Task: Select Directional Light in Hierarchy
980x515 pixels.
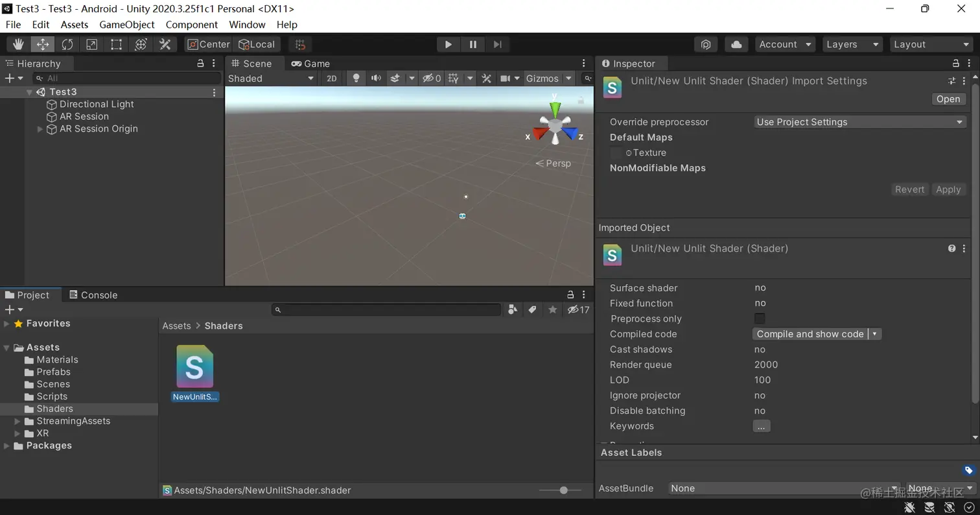Action: pos(97,104)
